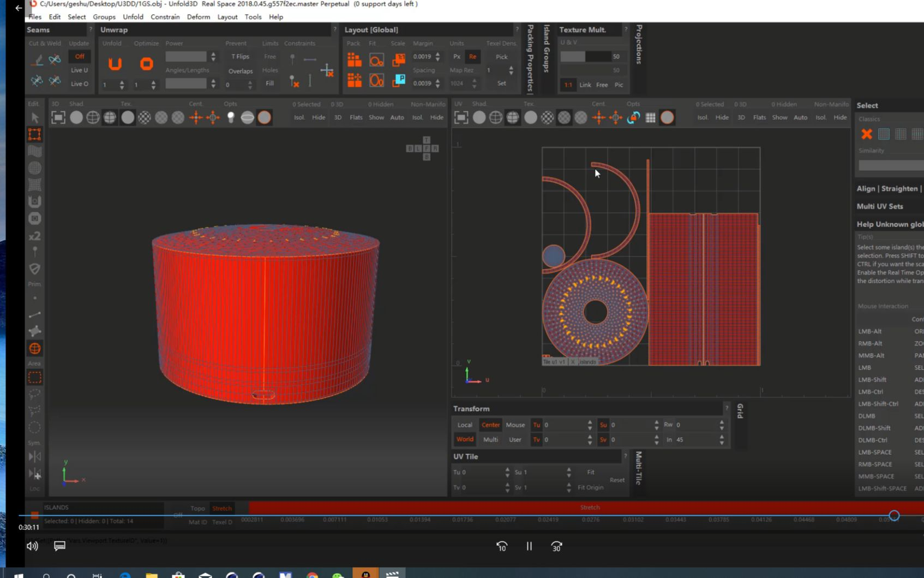Click the Fit horizontal icon in Layout

pyautogui.click(x=376, y=59)
